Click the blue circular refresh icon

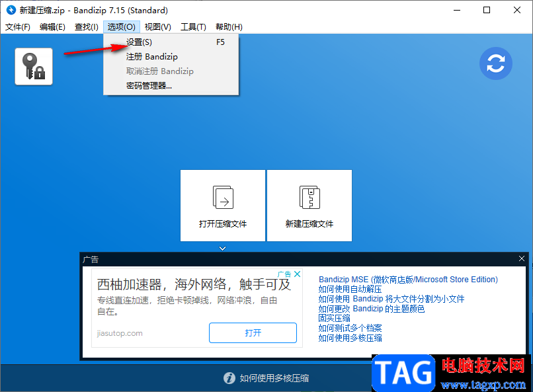(x=495, y=63)
